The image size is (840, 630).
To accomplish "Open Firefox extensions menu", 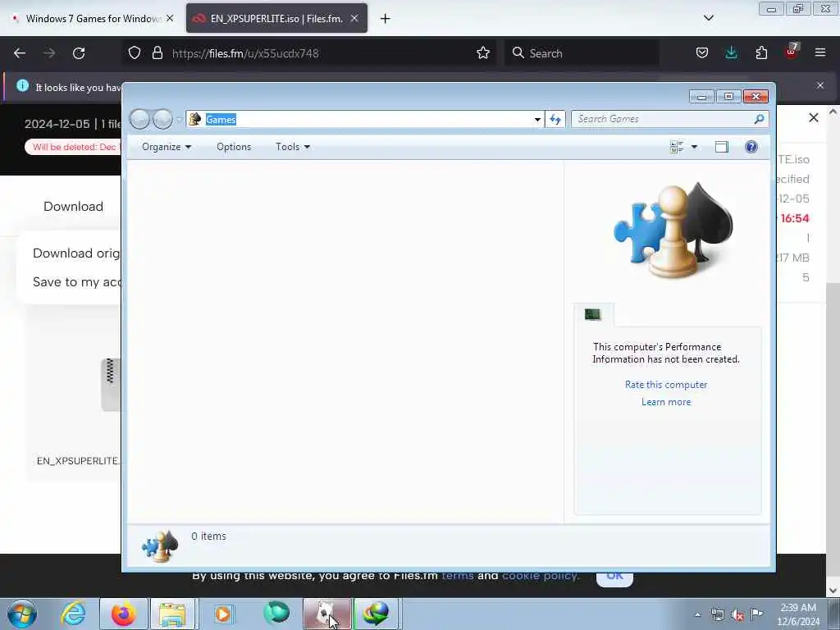I will pyautogui.click(x=761, y=52).
